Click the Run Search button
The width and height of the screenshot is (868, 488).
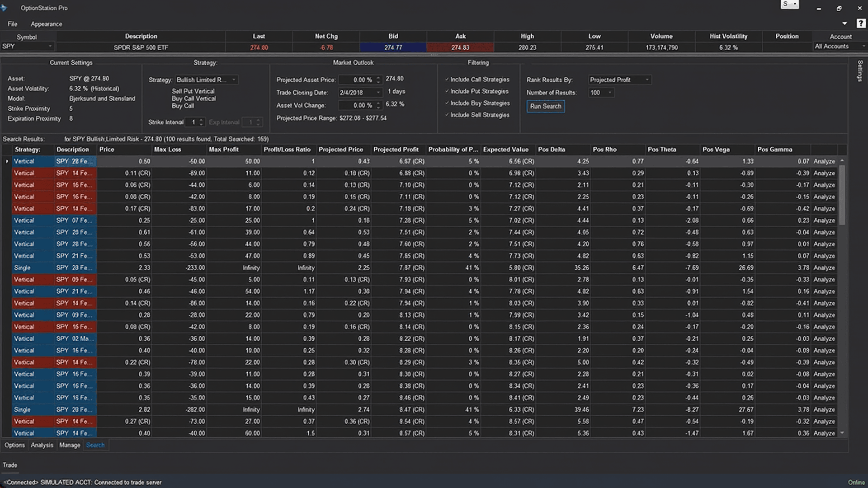(545, 106)
